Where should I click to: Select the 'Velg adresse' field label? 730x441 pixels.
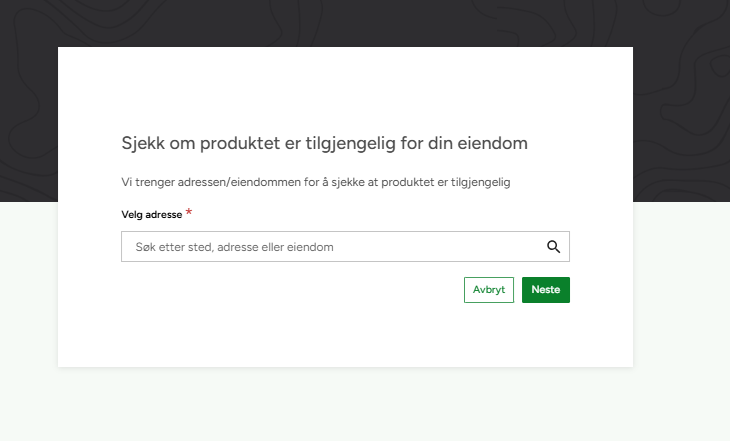pyautogui.click(x=150, y=215)
